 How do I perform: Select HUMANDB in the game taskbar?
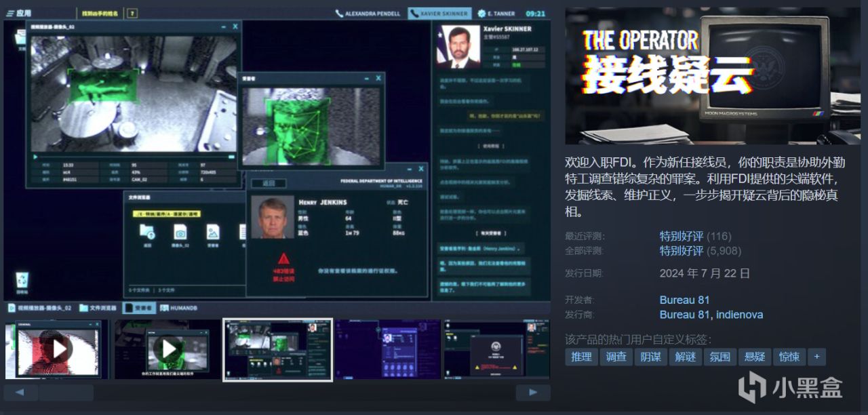178,307
